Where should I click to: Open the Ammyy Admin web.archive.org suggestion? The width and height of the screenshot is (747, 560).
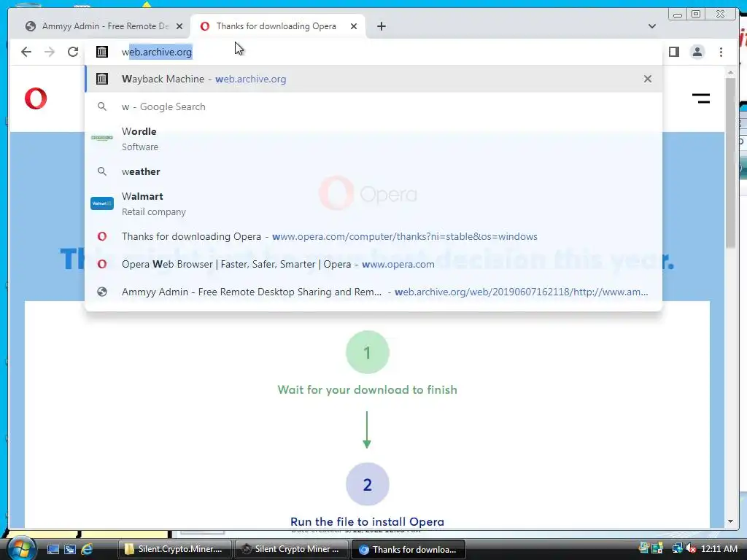point(373,292)
